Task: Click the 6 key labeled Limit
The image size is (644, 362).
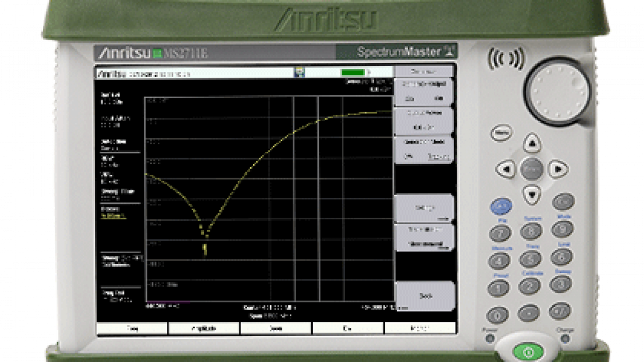Action: [x=562, y=256]
